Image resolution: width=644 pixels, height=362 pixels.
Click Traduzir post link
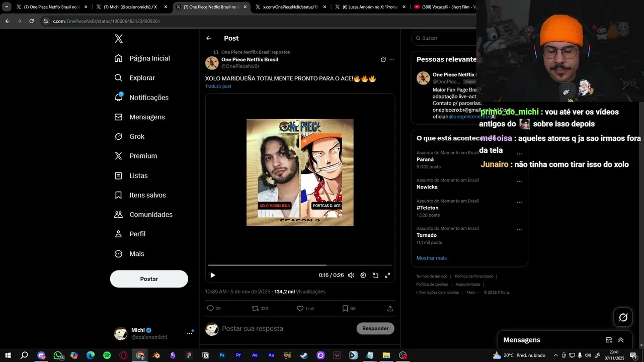pyautogui.click(x=218, y=86)
